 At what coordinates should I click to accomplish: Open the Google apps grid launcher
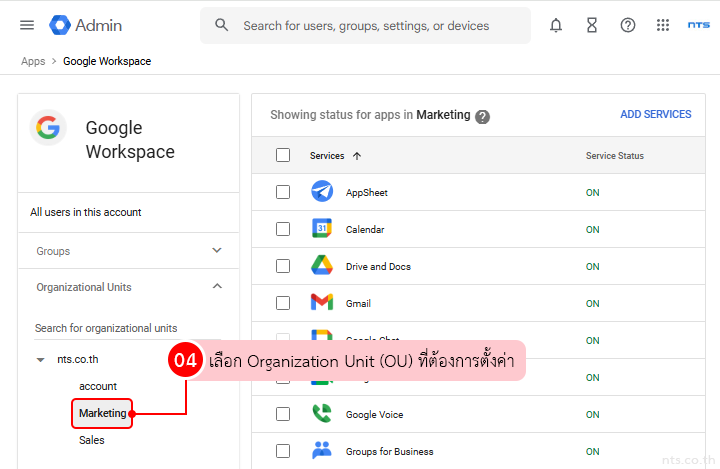pyautogui.click(x=663, y=25)
